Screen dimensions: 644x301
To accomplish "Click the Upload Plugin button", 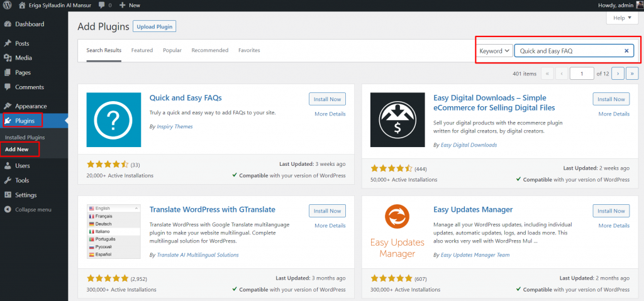I will [155, 26].
